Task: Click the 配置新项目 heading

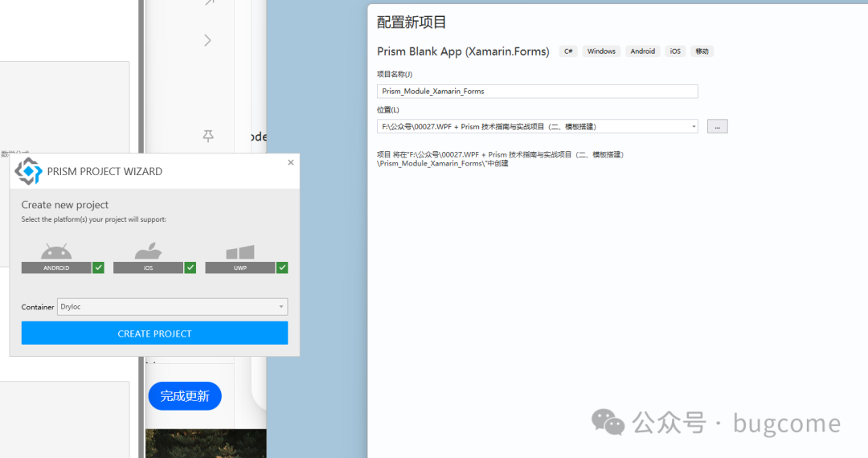Action: [x=411, y=22]
